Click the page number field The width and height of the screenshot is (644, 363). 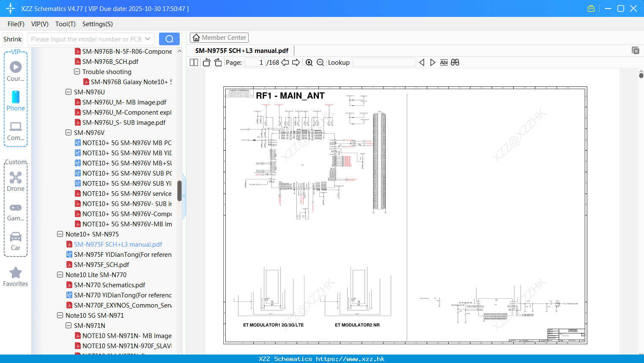[255, 63]
